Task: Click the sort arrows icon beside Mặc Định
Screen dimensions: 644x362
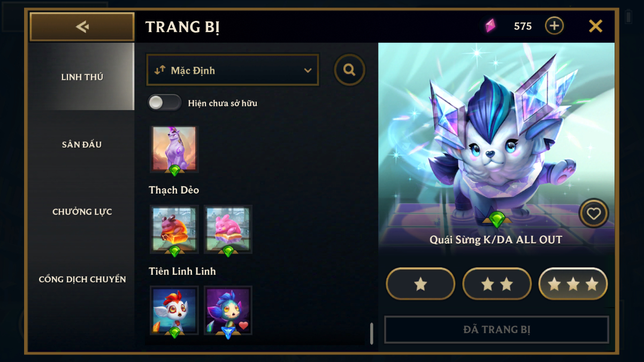Action: click(159, 70)
